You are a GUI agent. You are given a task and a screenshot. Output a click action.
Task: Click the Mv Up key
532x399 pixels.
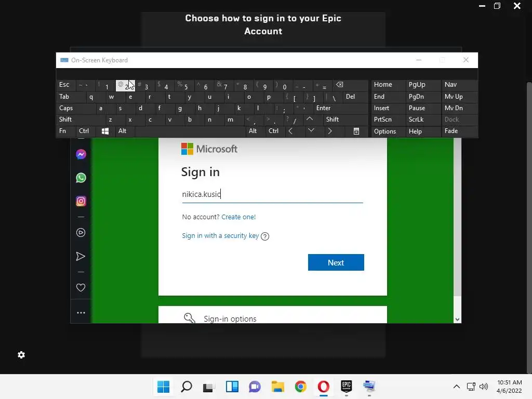click(x=459, y=97)
